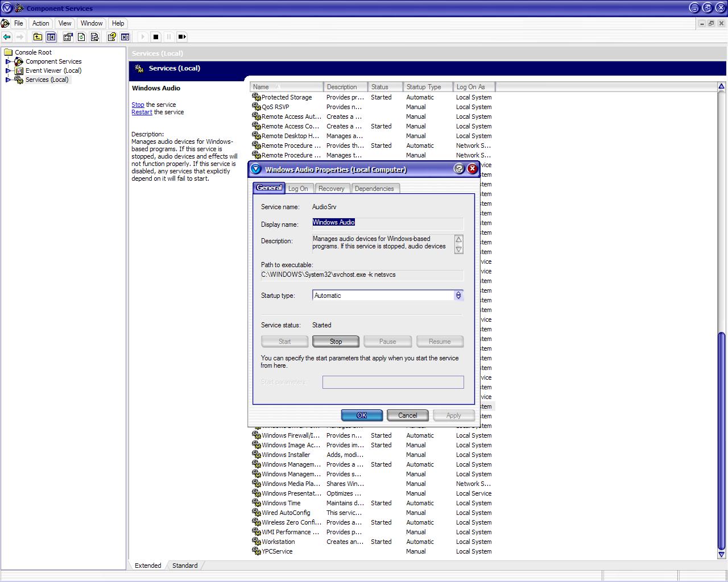
Task: Toggle the Show/Hide Console Tree icon
Action: point(51,37)
